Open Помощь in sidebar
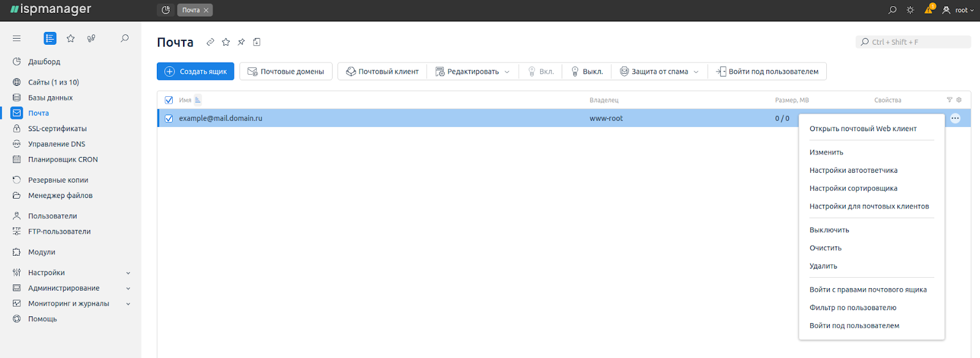This screenshot has height=358, width=980. [42, 319]
